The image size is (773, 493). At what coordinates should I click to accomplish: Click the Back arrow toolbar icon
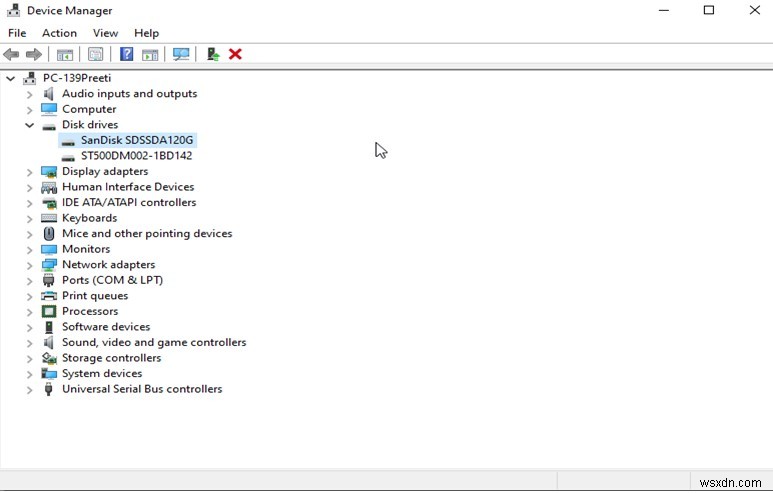click(11, 54)
